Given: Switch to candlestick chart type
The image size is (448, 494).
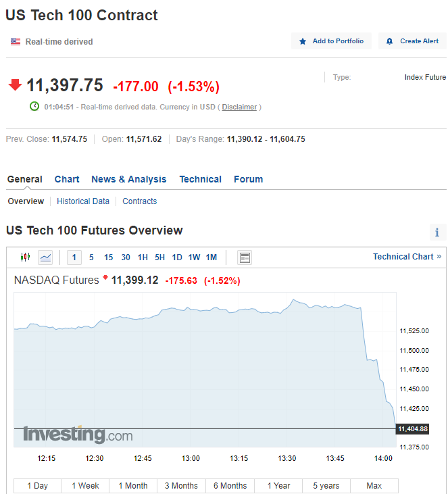Looking at the screenshot, I should (26, 257).
